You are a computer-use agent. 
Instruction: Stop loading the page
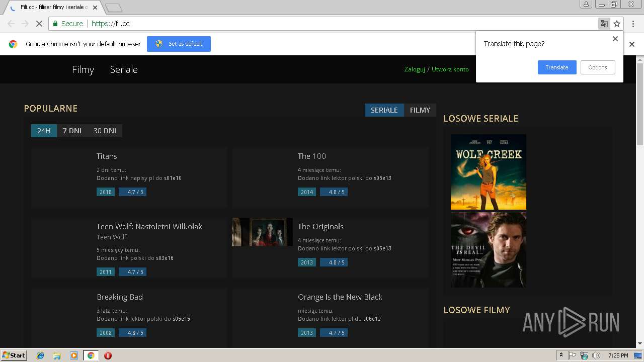(x=39, y=24)
